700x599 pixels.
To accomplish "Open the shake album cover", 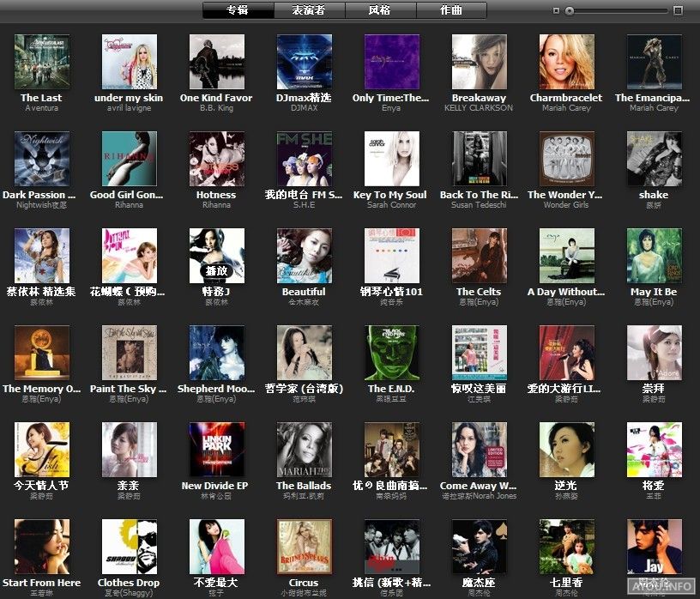I will coord(655,159).
